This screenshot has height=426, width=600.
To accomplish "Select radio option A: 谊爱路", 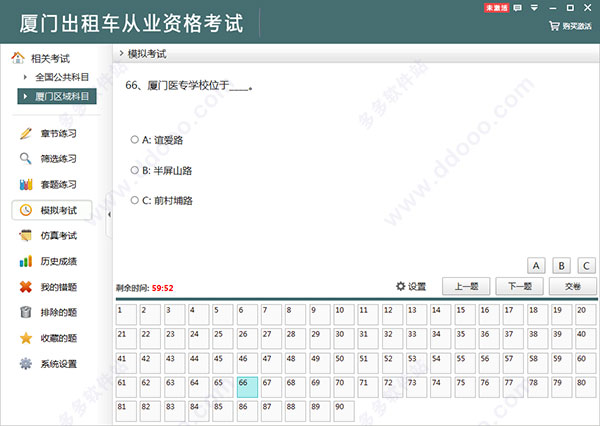I will (134, 139).
